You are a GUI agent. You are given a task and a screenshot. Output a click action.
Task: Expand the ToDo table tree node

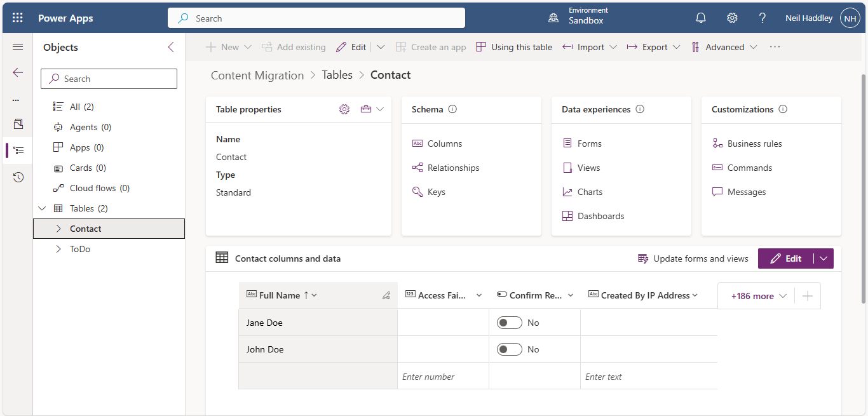(58, 249)
